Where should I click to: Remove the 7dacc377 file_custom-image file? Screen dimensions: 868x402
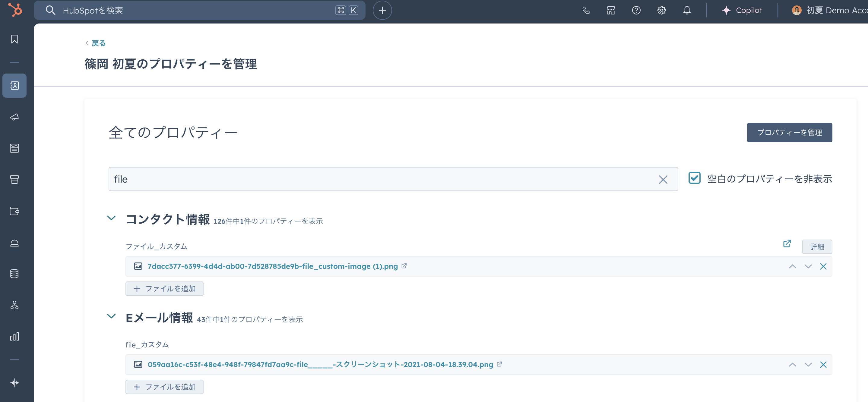pos(823,266)
